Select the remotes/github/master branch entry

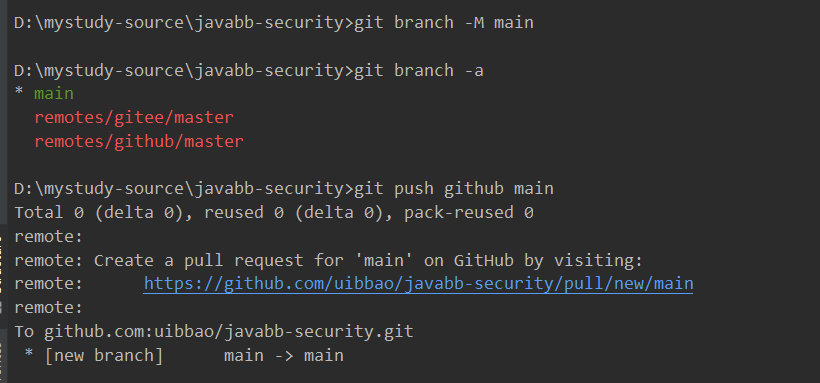click(x=139, y=141)
